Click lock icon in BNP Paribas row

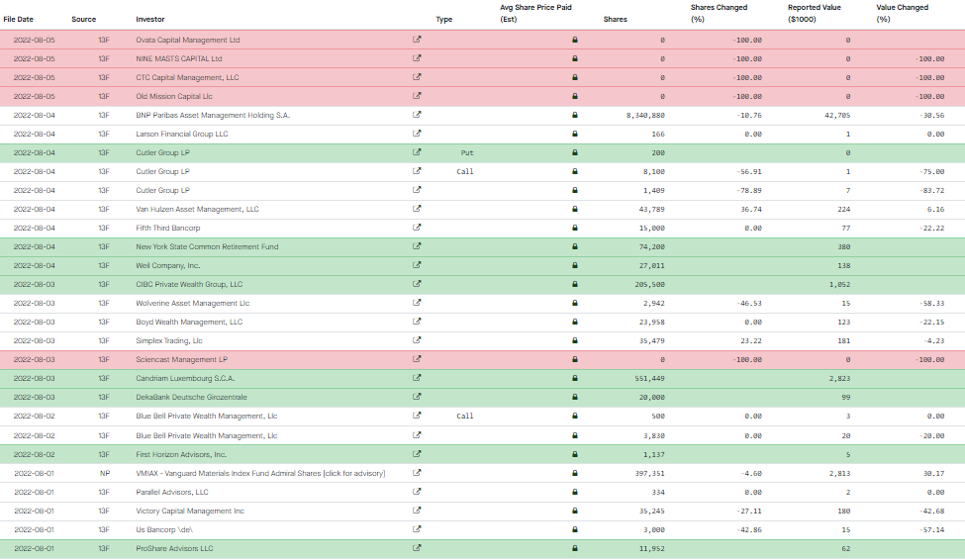[x=575, y=115]
